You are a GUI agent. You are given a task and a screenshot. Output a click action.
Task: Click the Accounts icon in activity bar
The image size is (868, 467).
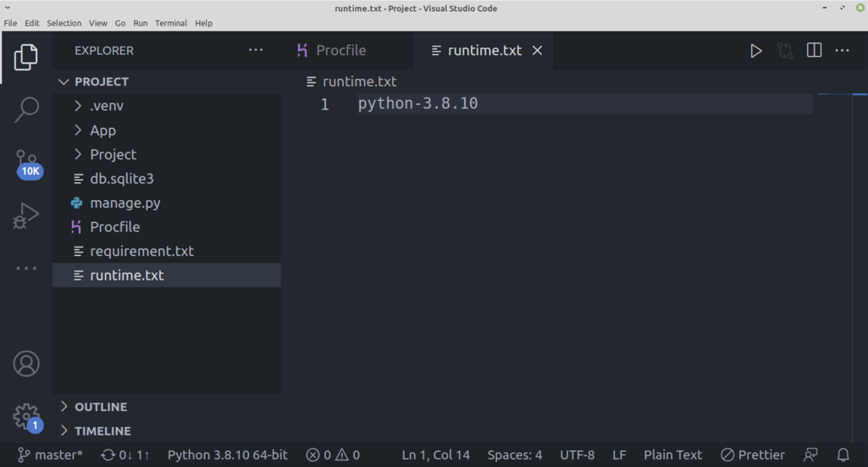[26, 364]
